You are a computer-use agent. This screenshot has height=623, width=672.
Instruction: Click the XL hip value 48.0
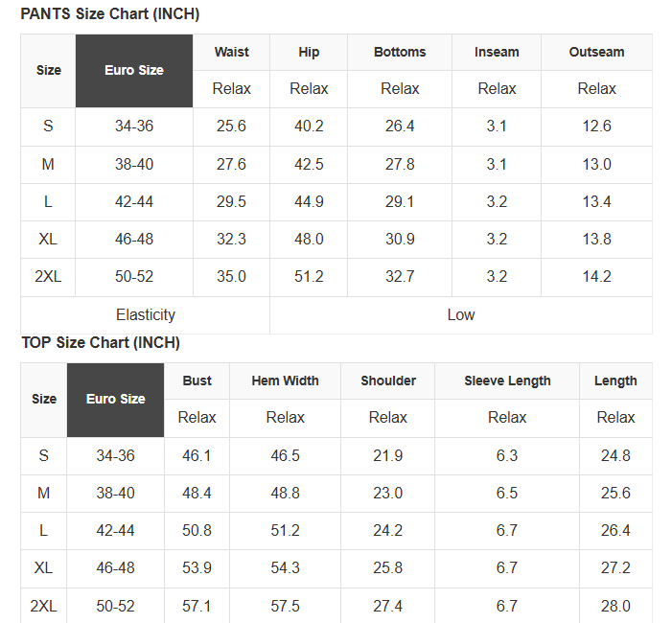click(309, 239)
